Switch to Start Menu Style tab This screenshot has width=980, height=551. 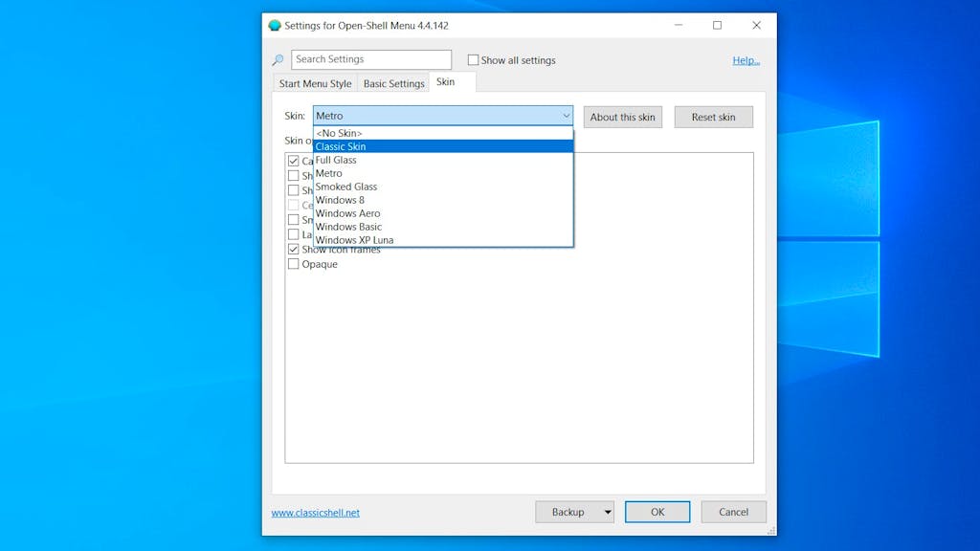point(315,83)
